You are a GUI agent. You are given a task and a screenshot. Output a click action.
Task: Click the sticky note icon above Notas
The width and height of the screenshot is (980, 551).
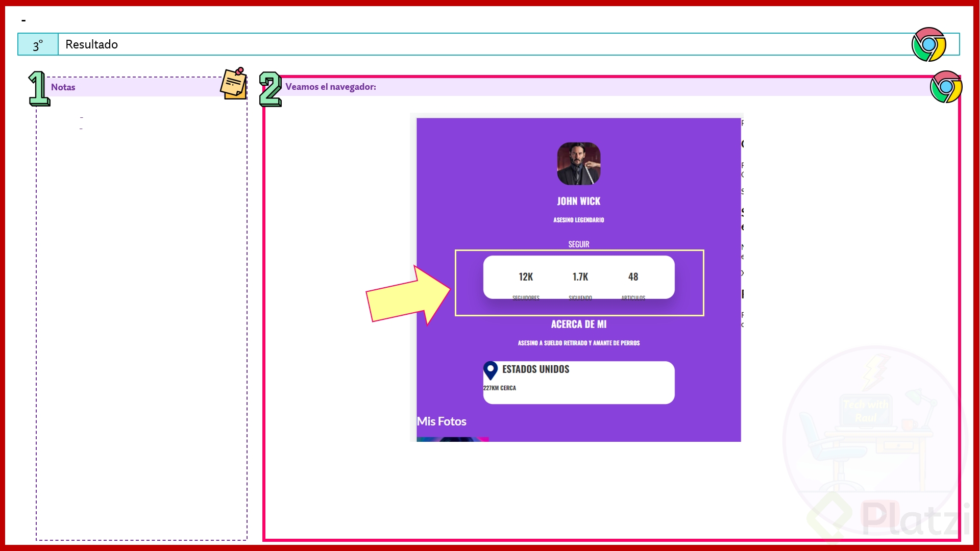coord(234,83)
